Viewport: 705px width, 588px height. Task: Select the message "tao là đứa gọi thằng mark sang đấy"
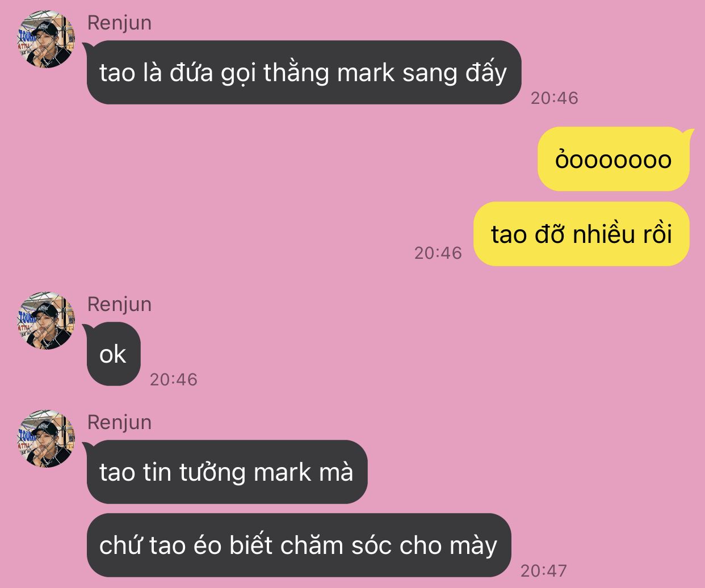pyautogui.click(x=304, y=73)
